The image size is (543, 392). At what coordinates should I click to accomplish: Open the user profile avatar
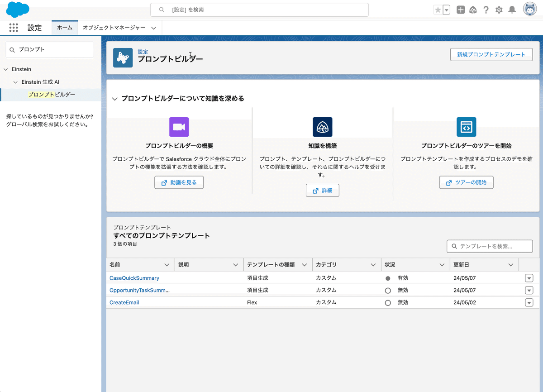coord(530,10)
